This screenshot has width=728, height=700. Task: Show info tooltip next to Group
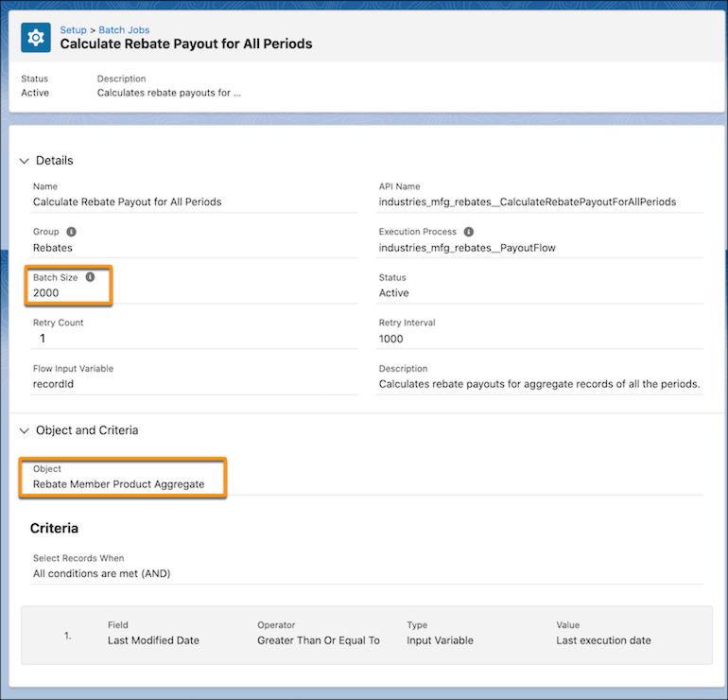(x=71, y=232)
